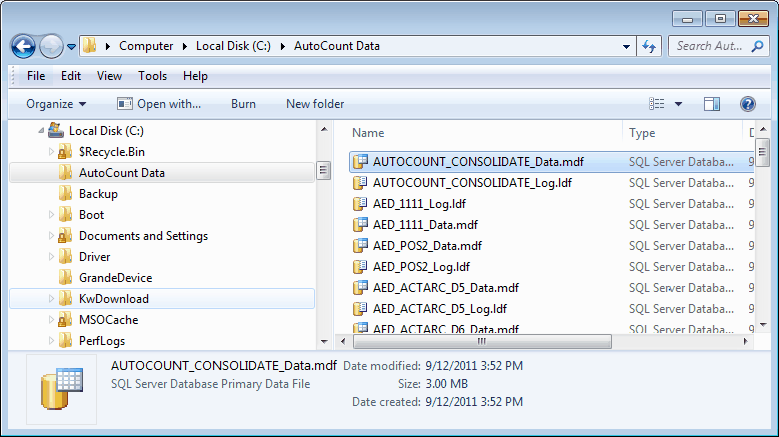Image resolution: width=779 pixels, height=437 pixels.
Task: Collapse the Local Disk (C:) tree node
Action: (x=41, y=131)
